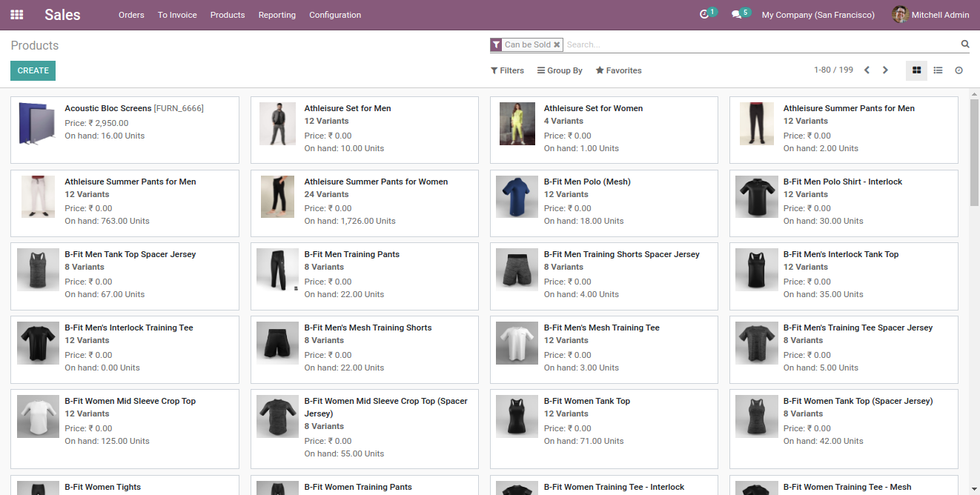Open B-Fit Men Polo Shirt - Interlock image
The width and height of the screenshot is (980, 495).
point(757,196)
